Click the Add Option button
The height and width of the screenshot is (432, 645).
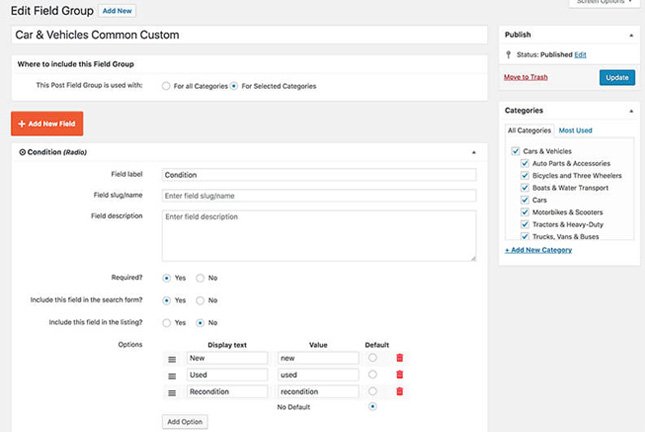tap(185, 422)
